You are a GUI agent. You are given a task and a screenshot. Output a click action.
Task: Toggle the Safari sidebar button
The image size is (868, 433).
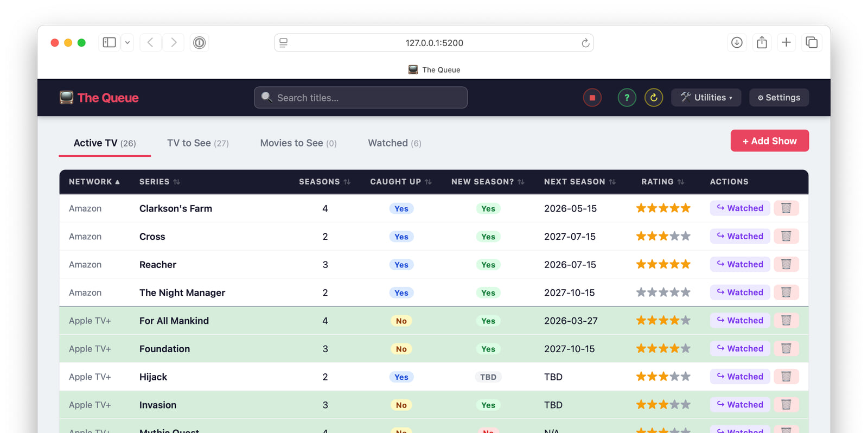click(x=109, y=42)
